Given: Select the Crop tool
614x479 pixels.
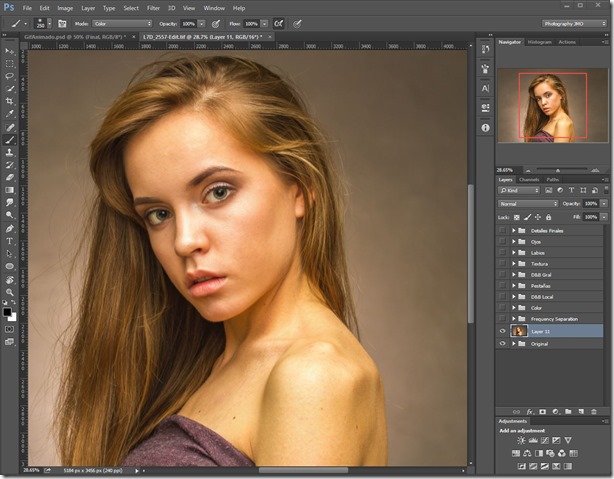Looking at the screenshot, I should click(x=9, y=101).
